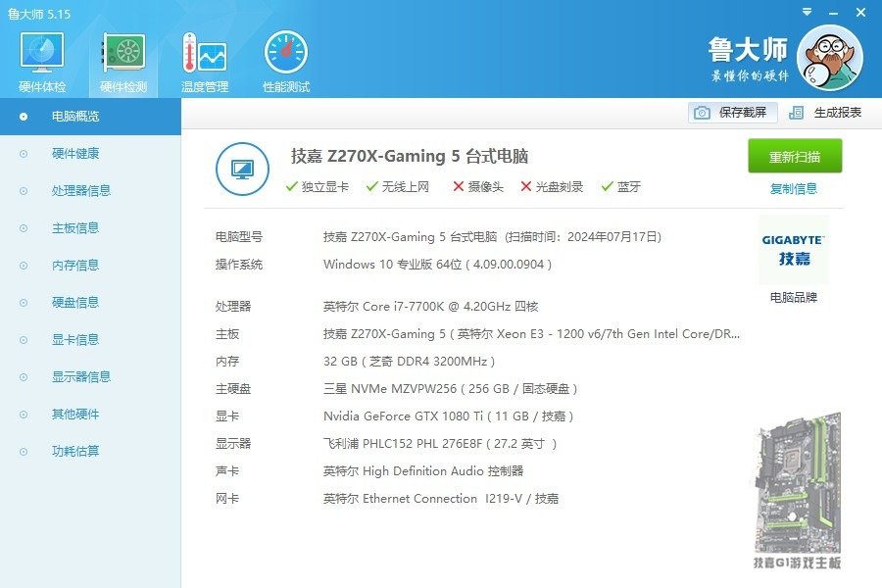
Task: Click the 声卡 row label
Action: coord(227,471)
